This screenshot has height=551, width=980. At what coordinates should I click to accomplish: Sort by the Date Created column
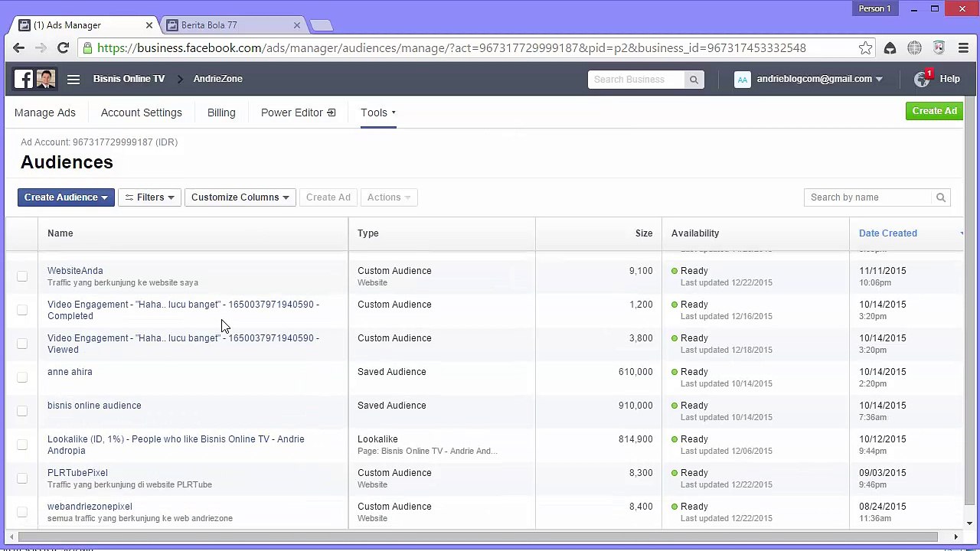click(x=888, y=233)
